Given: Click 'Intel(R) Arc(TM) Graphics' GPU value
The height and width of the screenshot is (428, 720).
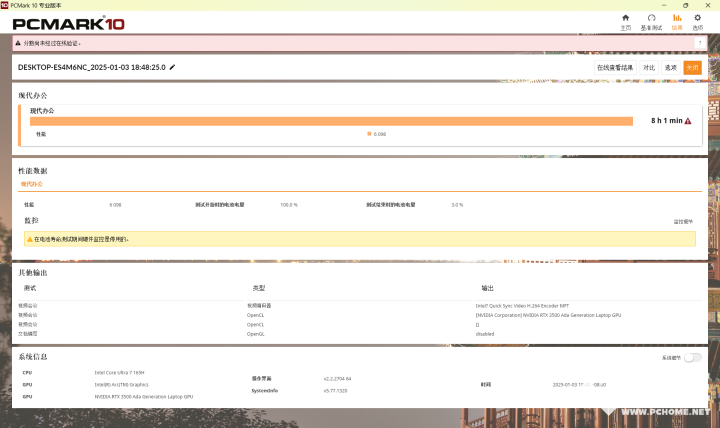Looking at the screenshot, I should click(x=122, y=385).
